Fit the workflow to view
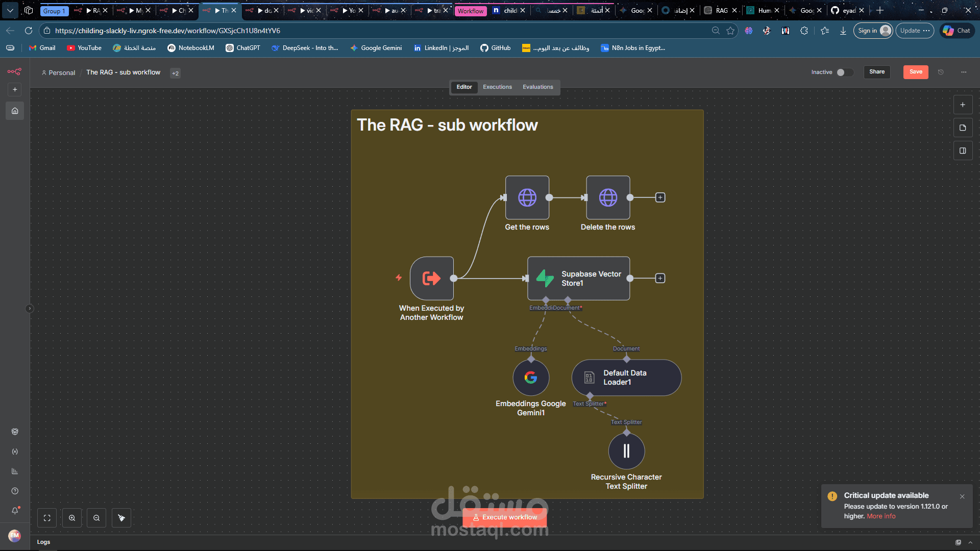The width and height of the screenshot is (980, 551). (x=47, y=518)
